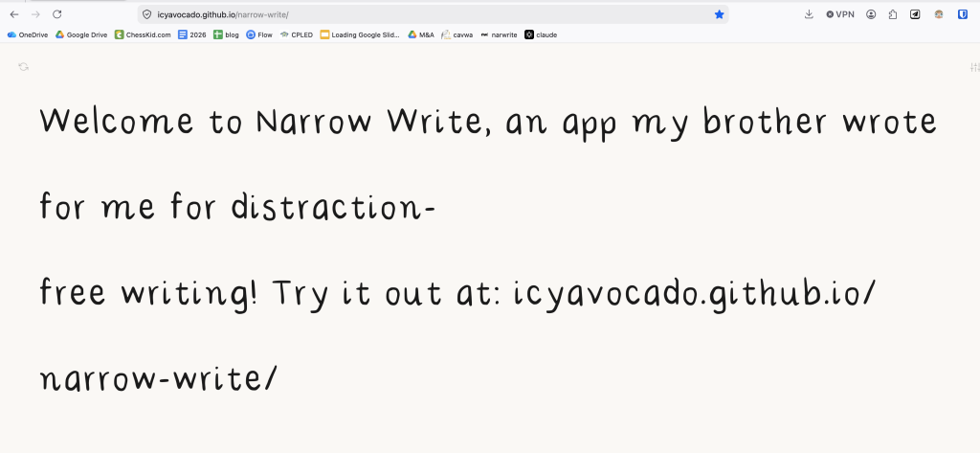This screenshot has height=453, width=980.
Task: Open the Loading Google Slid... bookmark
Action: tap(360, 35)
